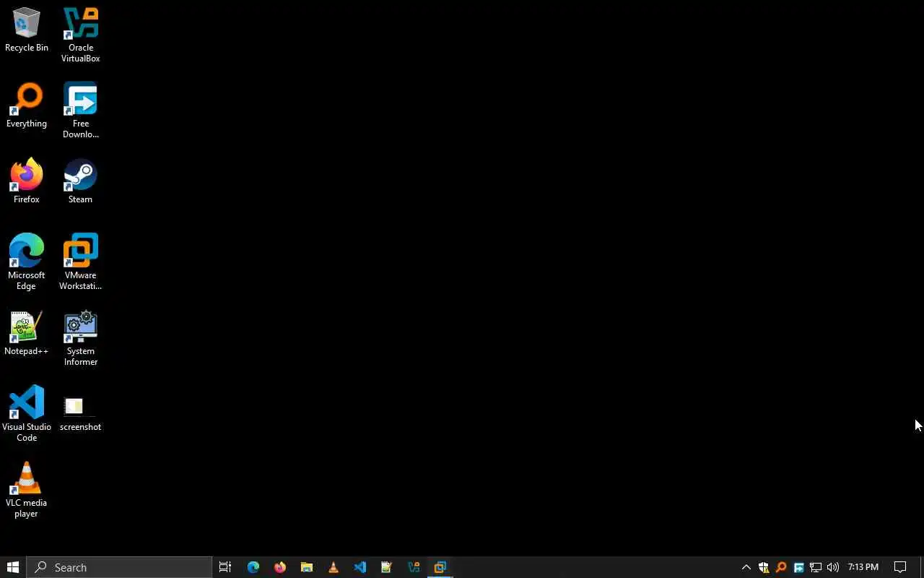Select the Notepad++ desktop shortcut

27,334
